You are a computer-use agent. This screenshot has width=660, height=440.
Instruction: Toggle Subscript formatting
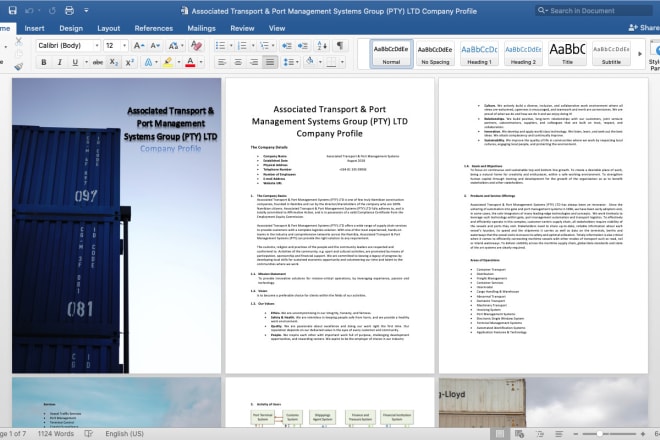coord(114,62)
